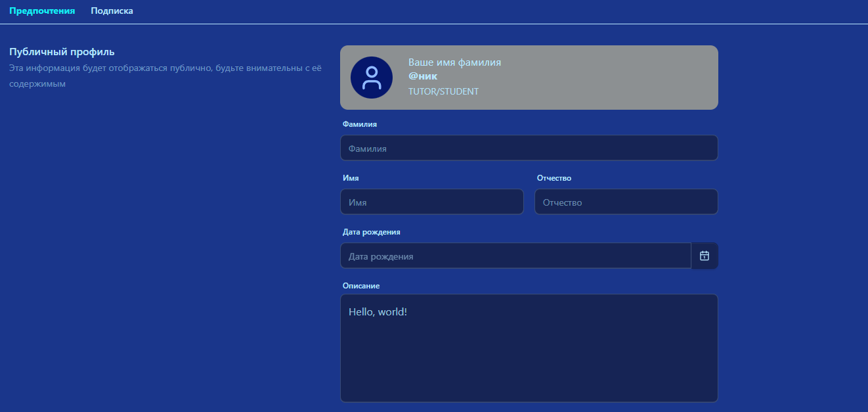868x412 pixels.
Task: Click the Отчество field label
Action: click(x=554, y=177)
